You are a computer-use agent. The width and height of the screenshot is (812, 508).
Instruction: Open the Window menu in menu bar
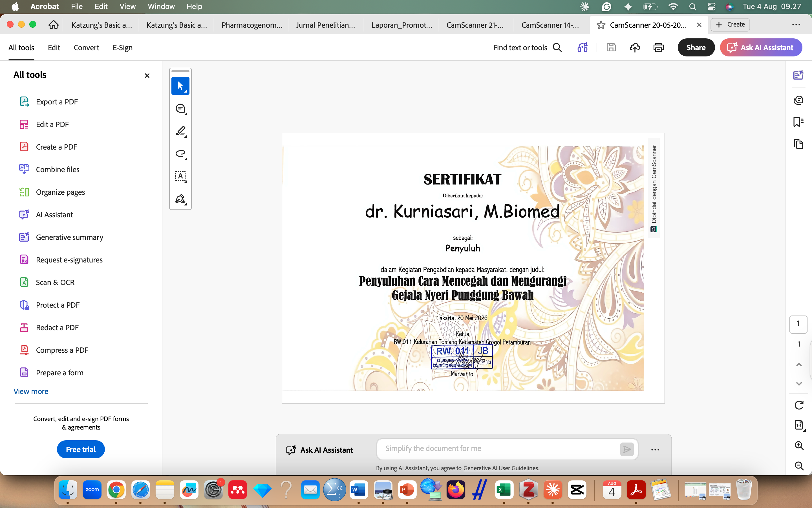click(x=161, y=6)
